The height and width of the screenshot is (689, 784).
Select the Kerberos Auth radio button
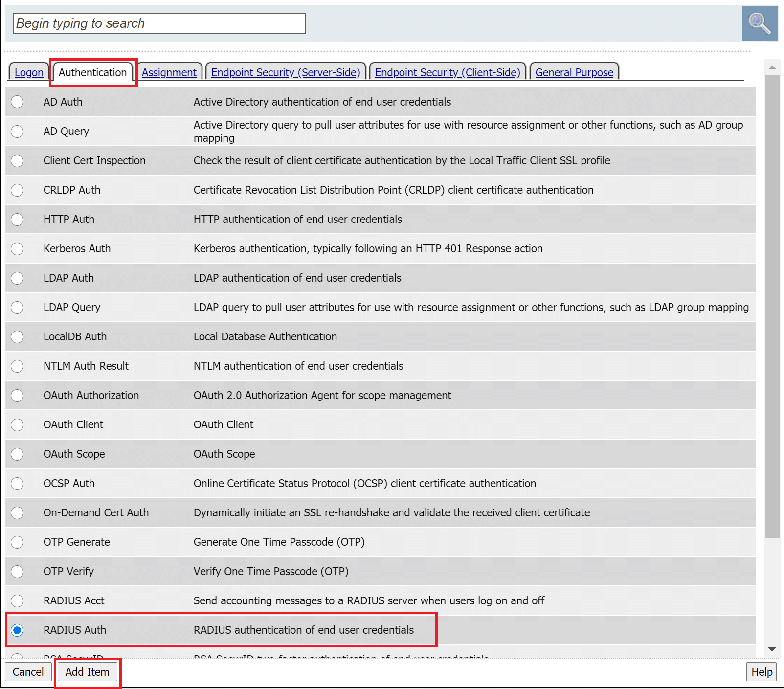tap(17, 248)
